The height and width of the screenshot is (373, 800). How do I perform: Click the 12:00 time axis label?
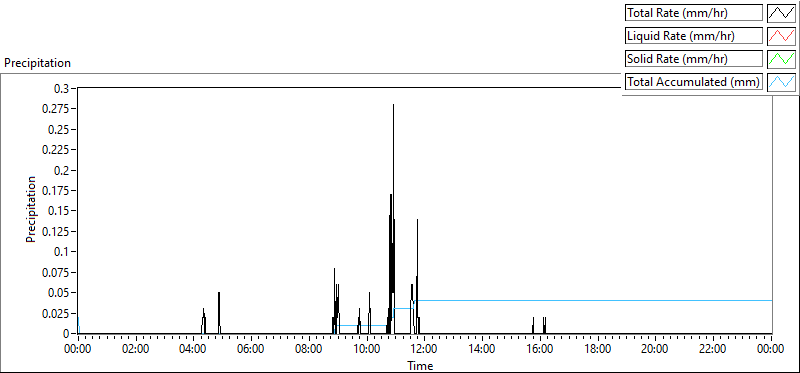[x=424, y=349]
